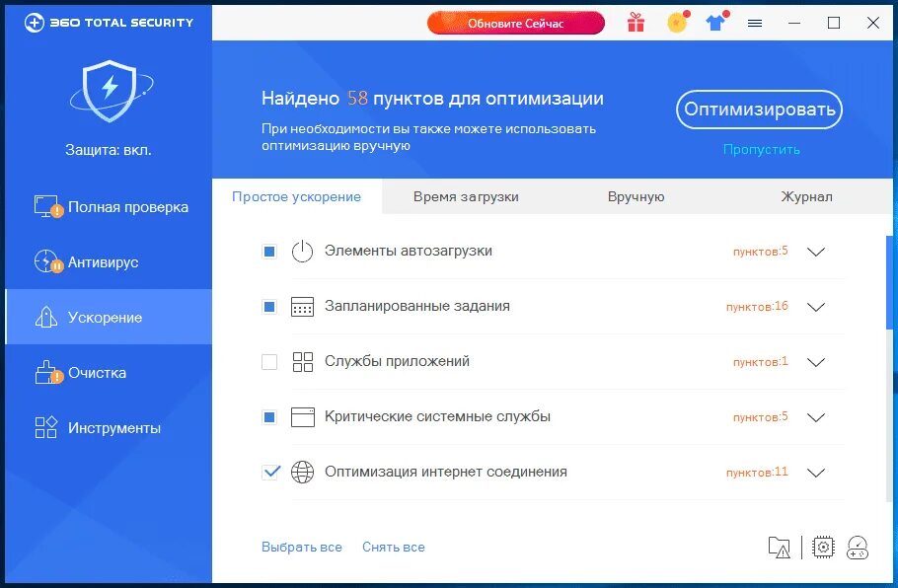Click the shield protection status icon
Viewport: 898px width, 588px height.
112,91
